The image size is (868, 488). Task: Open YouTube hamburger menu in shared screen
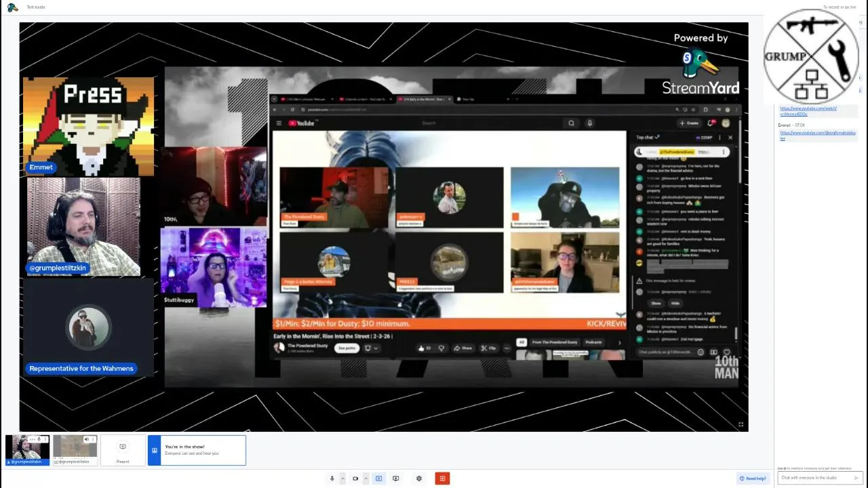pyautogui.click(x=279, y=123)
